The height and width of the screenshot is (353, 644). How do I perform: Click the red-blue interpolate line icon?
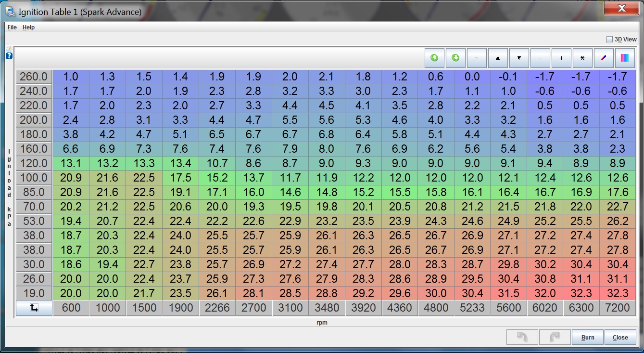pos(604,58)
